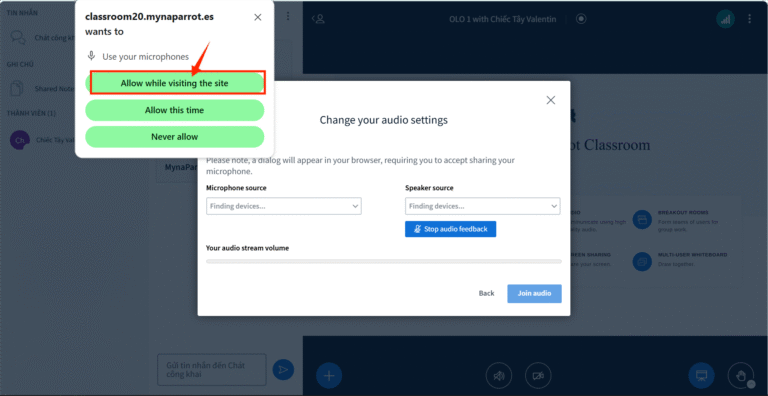This screenshot has height=396, width=768.
Task: Choose Allow this time
Action: (x=175, y=110)
